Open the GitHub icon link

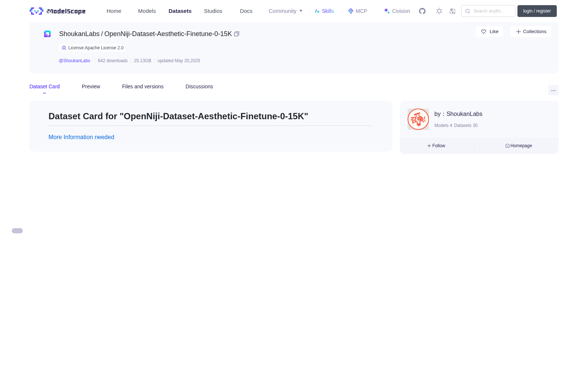[x=422, y=11]
